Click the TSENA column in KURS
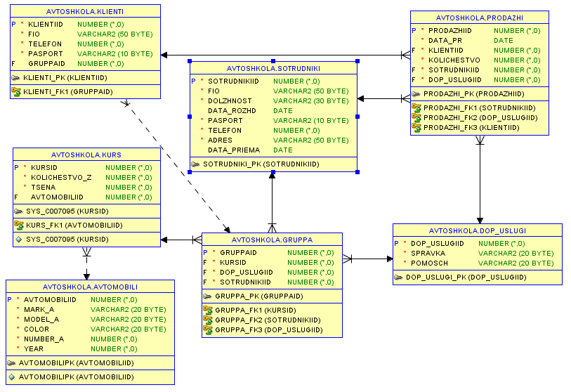This screenshot has width=571, height=392. 44,188
